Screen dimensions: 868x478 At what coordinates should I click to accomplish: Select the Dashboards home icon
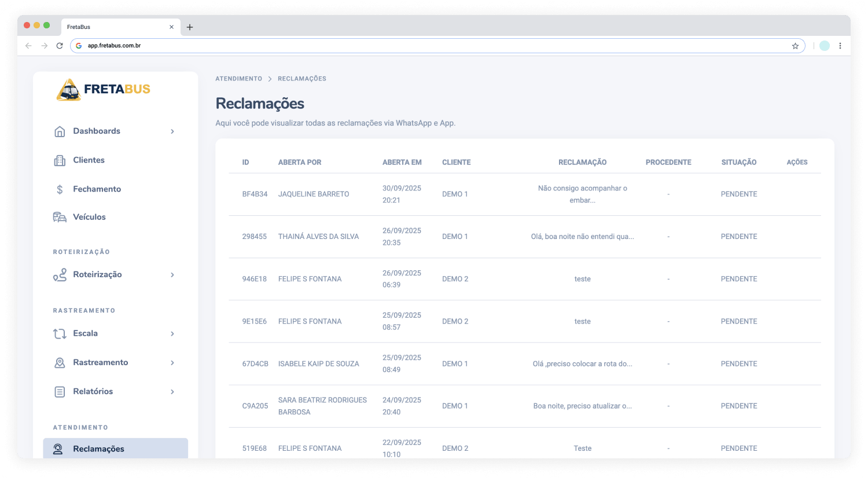click(60, 131)
